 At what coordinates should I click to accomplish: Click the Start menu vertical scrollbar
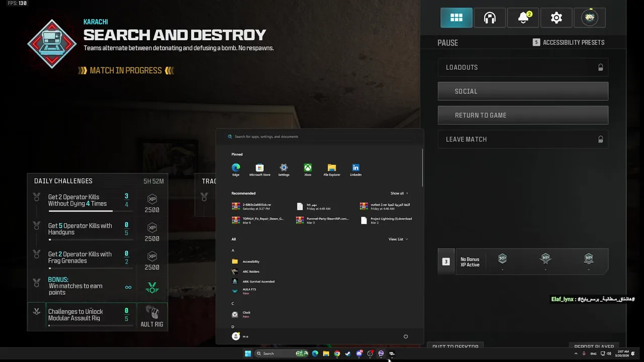click(x=422, y=167)
